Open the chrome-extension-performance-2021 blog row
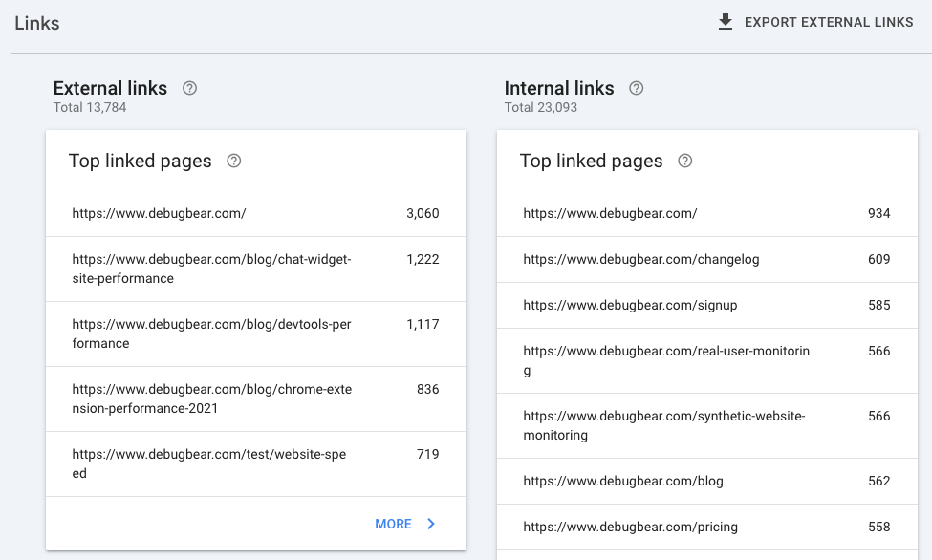The image size is (932, 560). click(256, 398)
